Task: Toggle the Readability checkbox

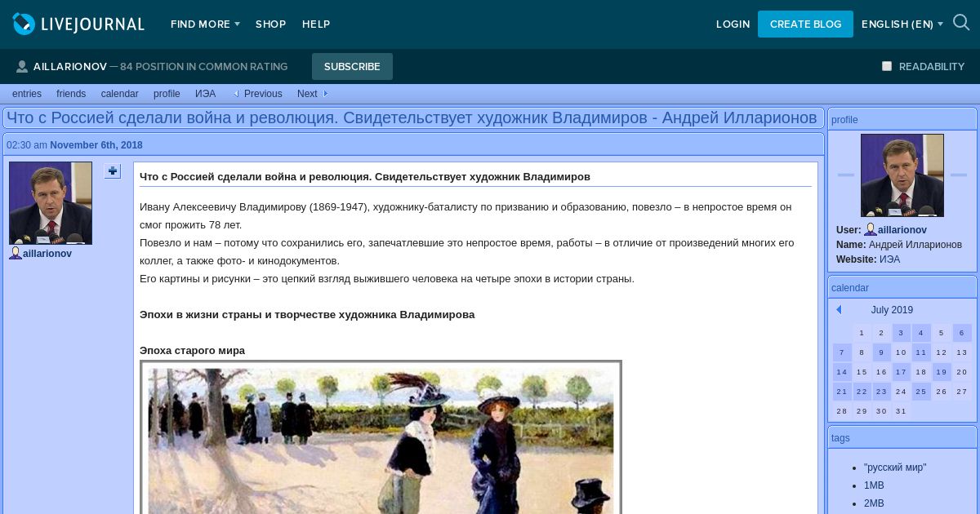Action: (887, 66)
